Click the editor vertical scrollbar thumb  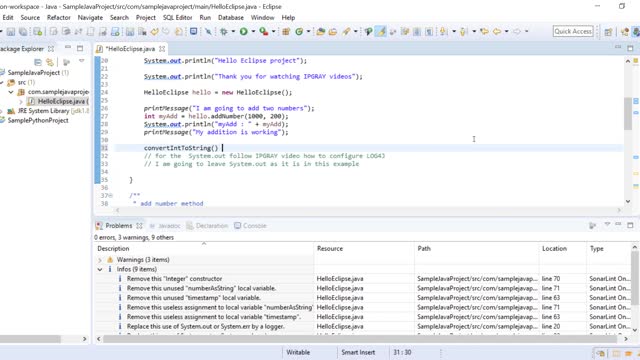pos(628,113)
